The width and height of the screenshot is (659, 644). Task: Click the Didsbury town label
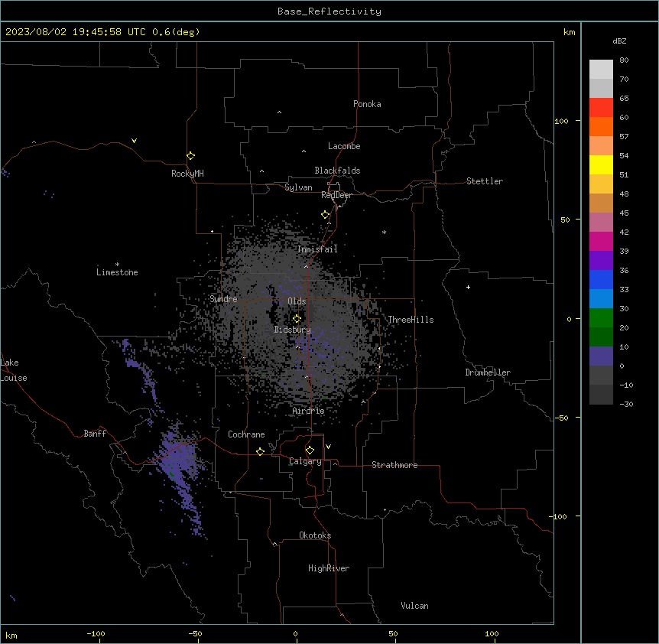click(x=293, y=330)
